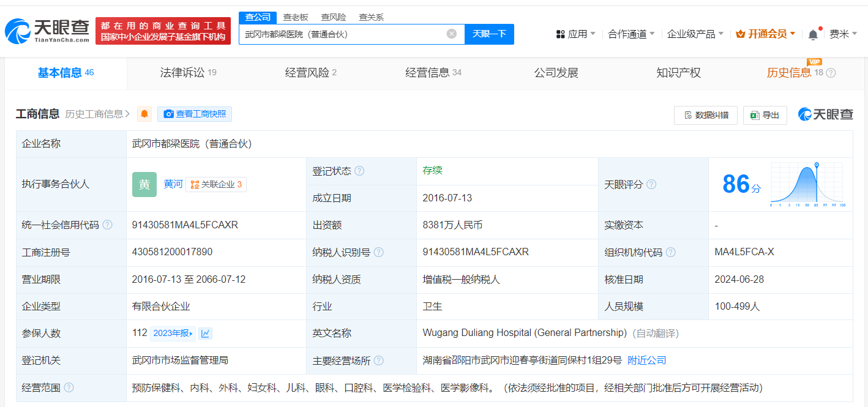
Task: Click the company name search input field
Action: 343,34
